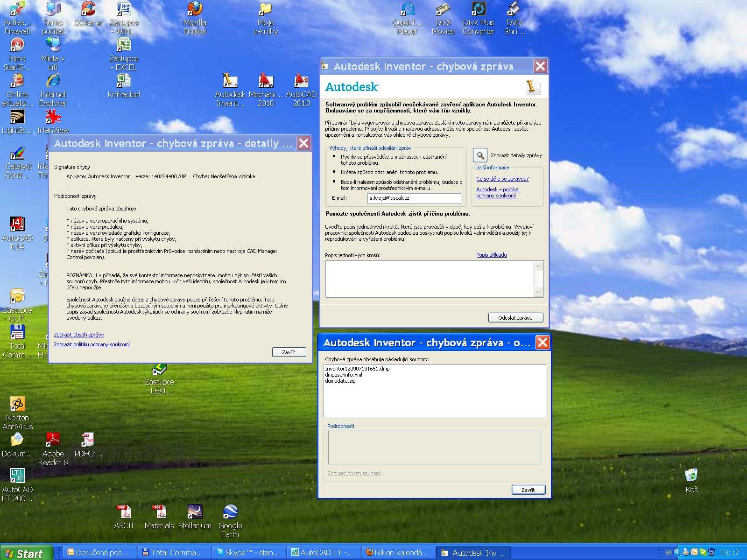Screen dimensions: 747x560
Task: Launch AutoCAD LT 2000 shortcut
Action: click(17, 485)
